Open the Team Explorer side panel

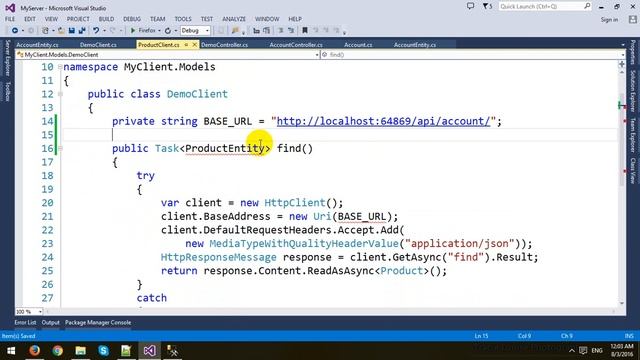[633, 135]
